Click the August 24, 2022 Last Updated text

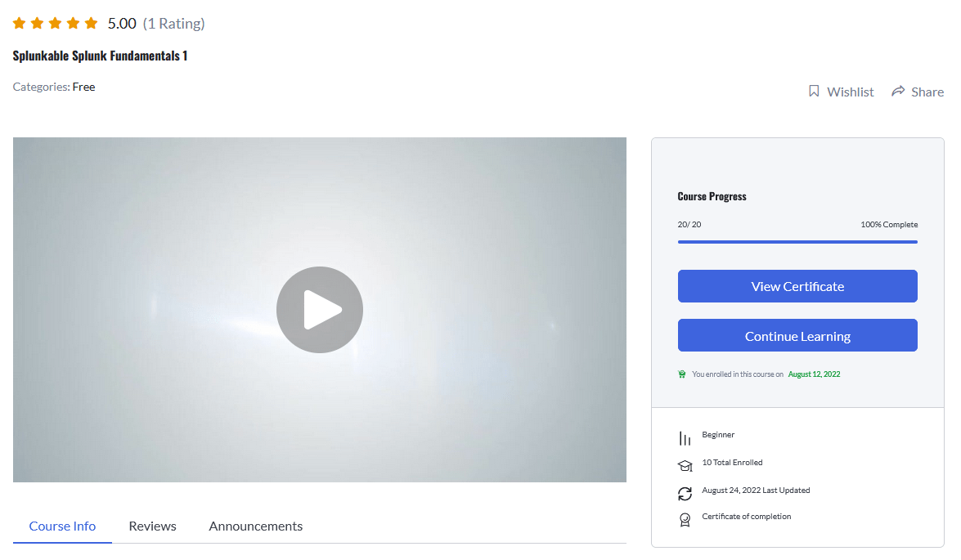756,491
